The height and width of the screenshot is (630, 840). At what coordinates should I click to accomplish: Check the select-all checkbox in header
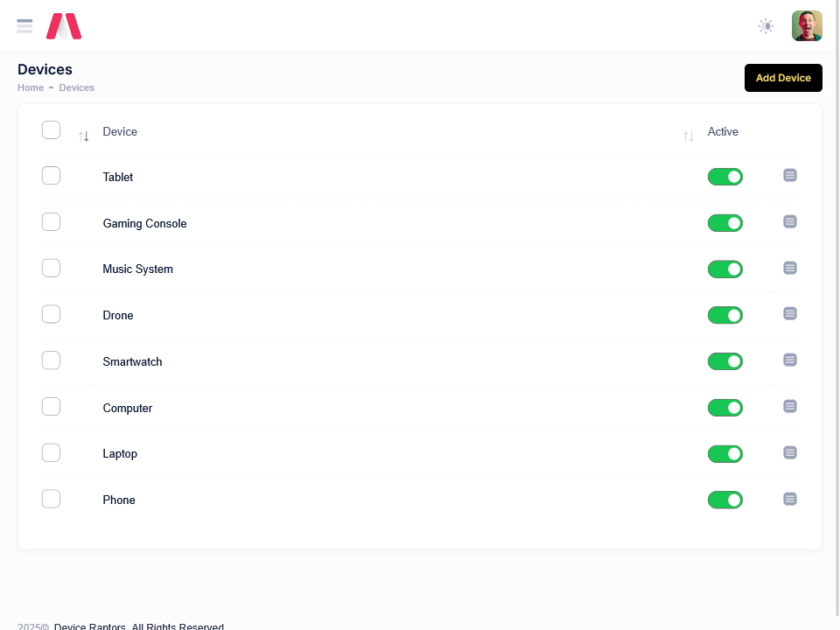(51, 130)
